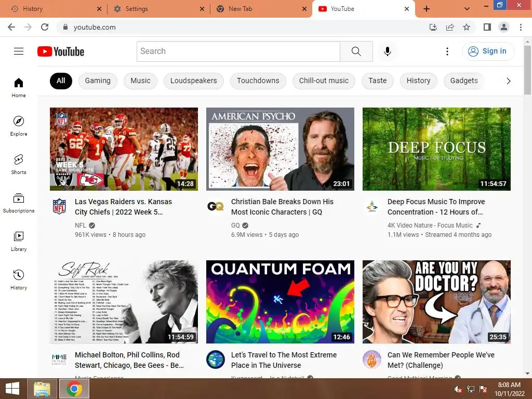532x399 pixels.
Task: Open Las Vegas Raiders vs. Kansas City title
Action: point(123,207)
